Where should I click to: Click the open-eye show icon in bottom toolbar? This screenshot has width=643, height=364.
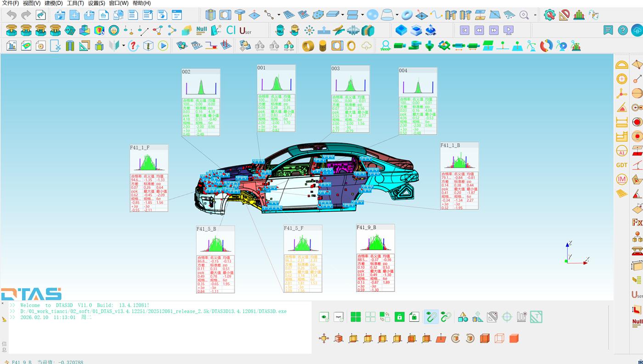point(324,317)
